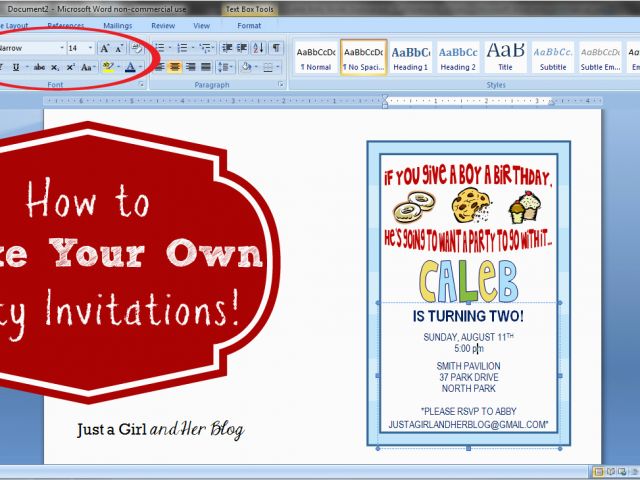
Task: Open the Text Box Tools Format tab
Action: (249, 25)
